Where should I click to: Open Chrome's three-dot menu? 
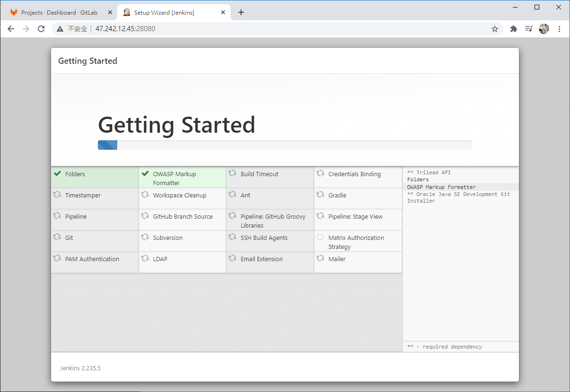click(x=560, y=29)
